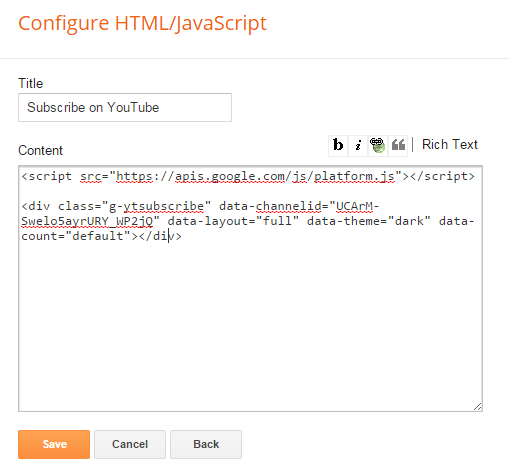Insert a link with the link icon
509x467 pixels.
pyautogui.click(x=378, y=145)
